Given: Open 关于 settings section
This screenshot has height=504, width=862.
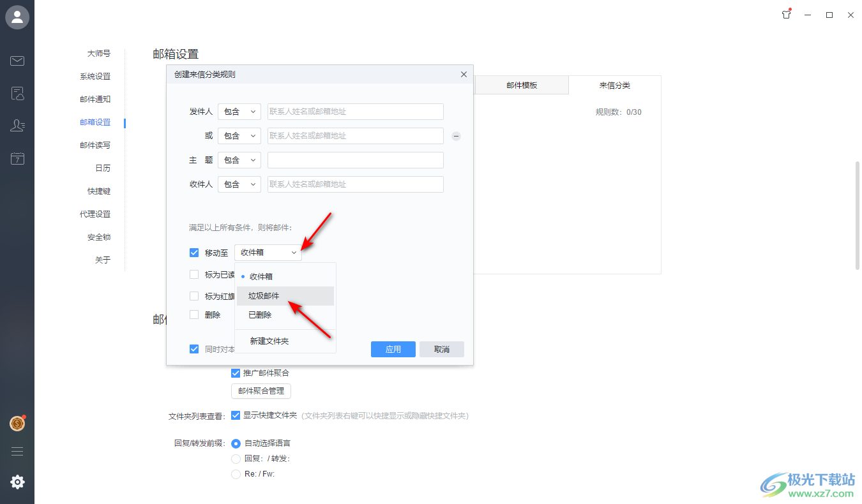Looking at the screenshot, I should (x=103, y=260).
